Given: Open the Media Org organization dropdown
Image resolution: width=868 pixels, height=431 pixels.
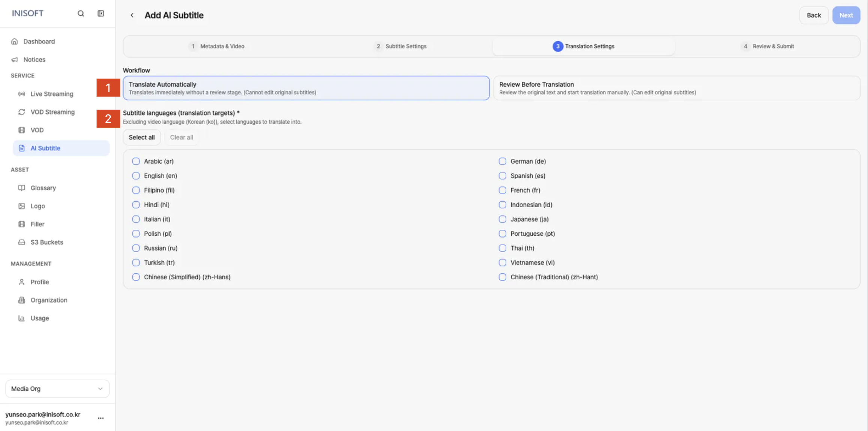Looking at the screenshot, I should (57, 389).
